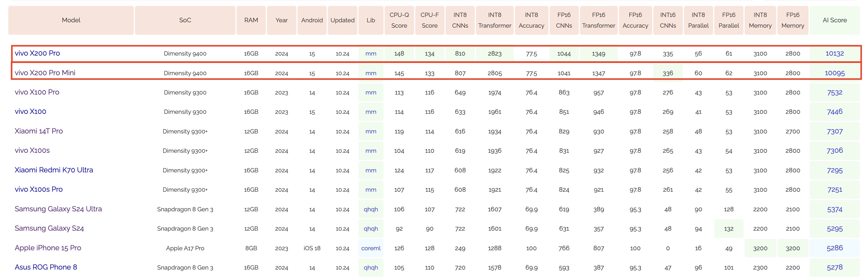Select the 2823 INT8 Transformer value
The width and height of the screenshot is (868, 277).
(495, 53)
